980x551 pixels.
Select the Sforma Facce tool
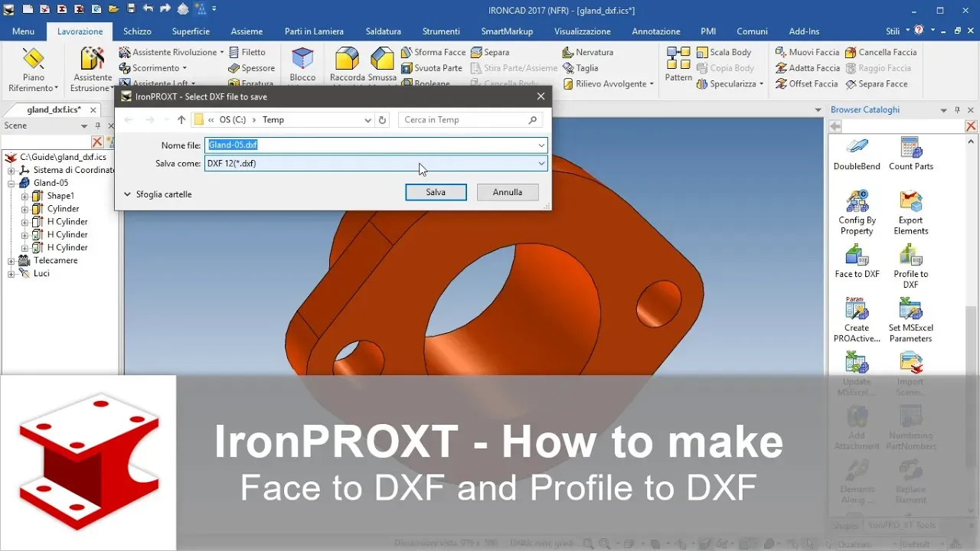point(433,52)
